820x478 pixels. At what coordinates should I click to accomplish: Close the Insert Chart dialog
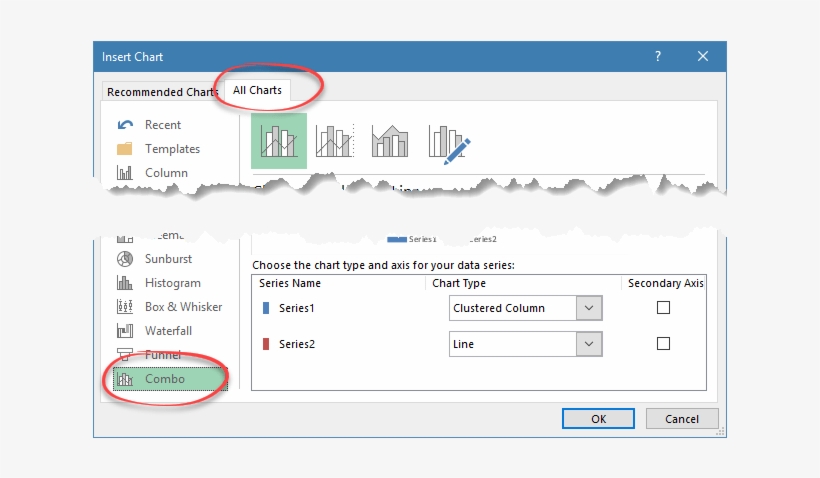coord(703,56)
